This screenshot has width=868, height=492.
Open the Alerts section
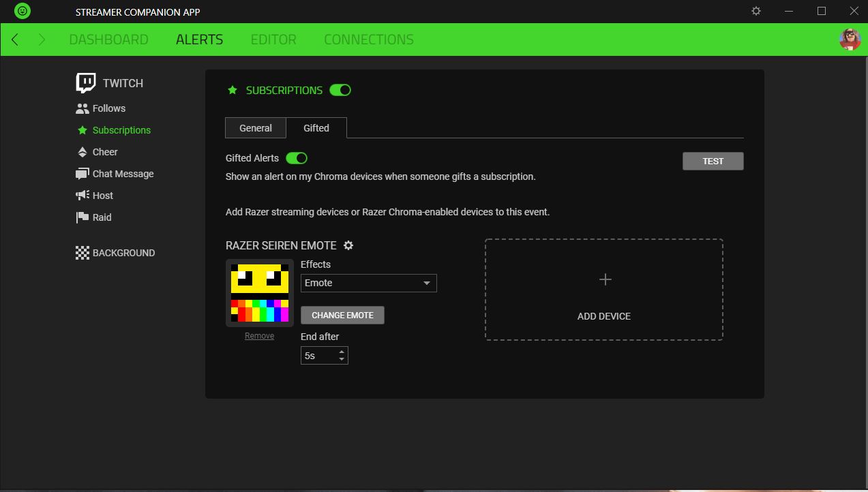[200, 40]
